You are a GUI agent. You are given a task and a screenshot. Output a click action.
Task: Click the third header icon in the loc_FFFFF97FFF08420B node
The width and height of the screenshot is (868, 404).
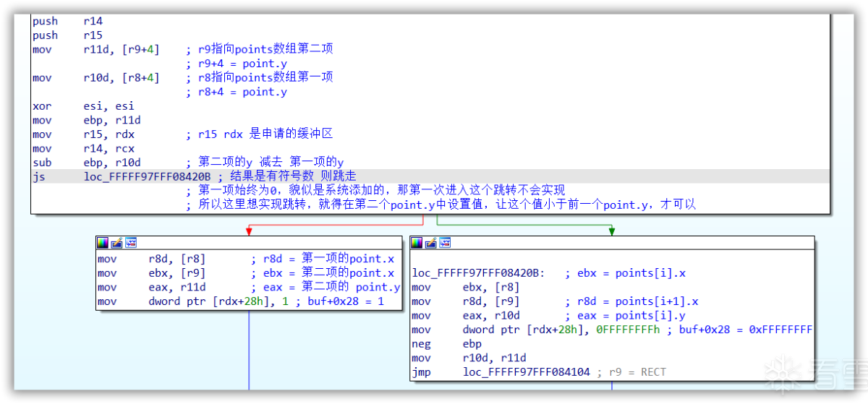coord(445,243)
